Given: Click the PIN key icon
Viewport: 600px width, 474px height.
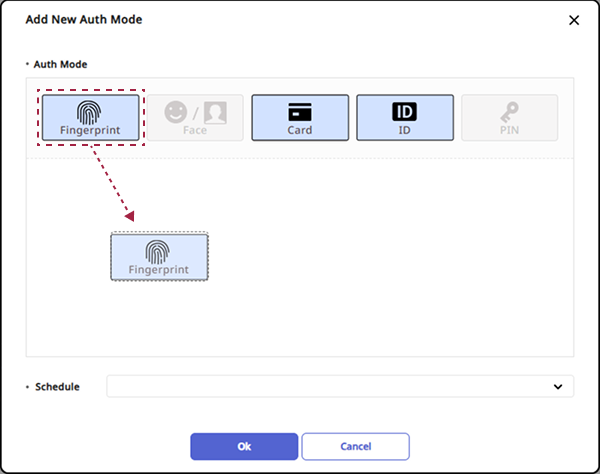Looking at the screenshot, I should (x=509, y=111).
